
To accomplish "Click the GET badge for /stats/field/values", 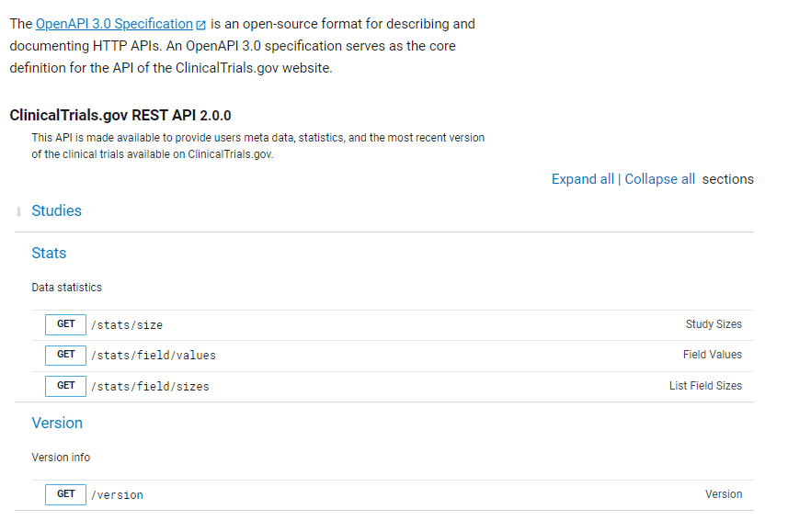I will coord(65,355).
